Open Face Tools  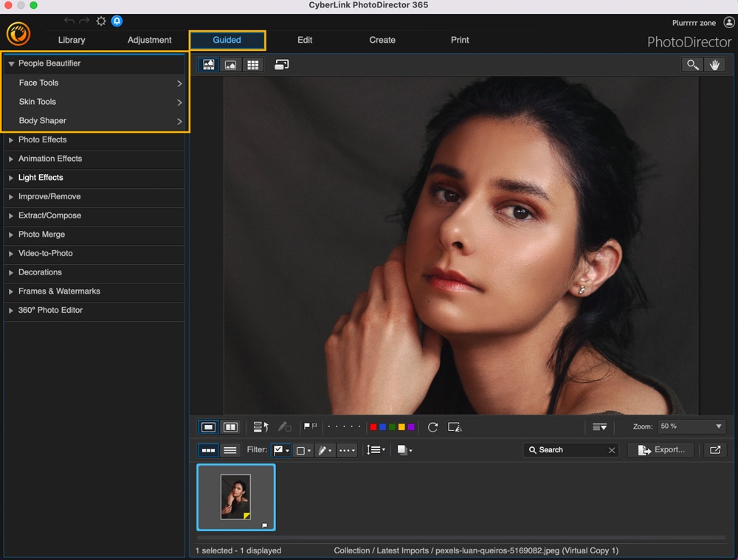(94, 83)
